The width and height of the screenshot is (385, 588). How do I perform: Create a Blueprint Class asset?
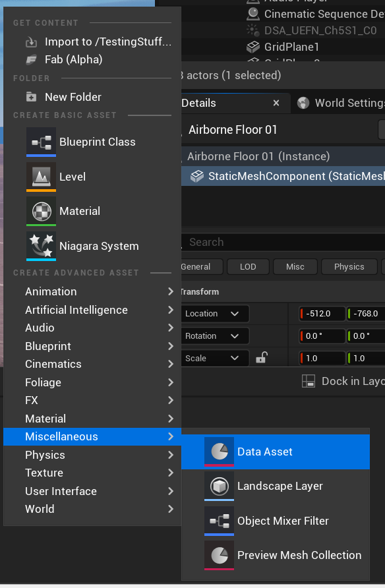pos(92,142)
